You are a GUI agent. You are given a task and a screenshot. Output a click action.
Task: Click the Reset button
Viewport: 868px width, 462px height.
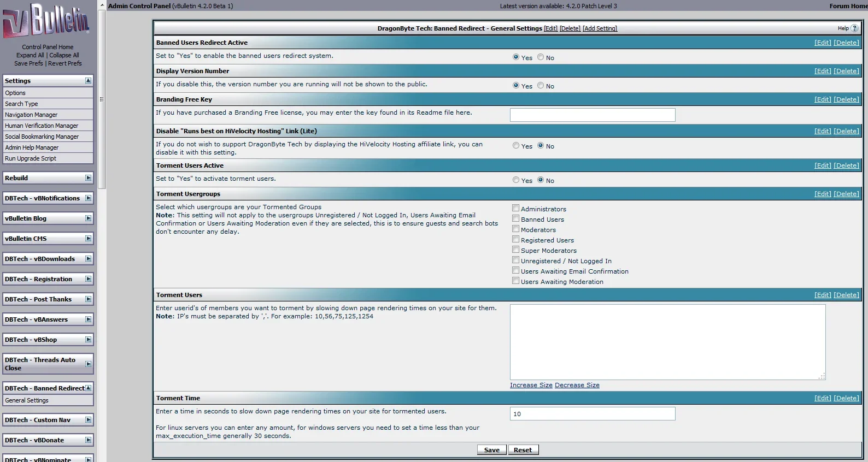click(x=523, y=450)
